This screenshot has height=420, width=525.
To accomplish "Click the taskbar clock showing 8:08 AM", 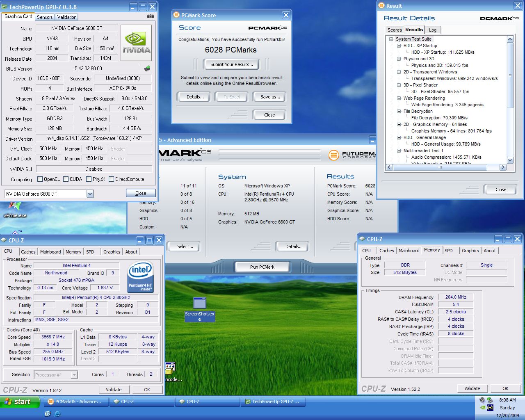I will [507, 400].
